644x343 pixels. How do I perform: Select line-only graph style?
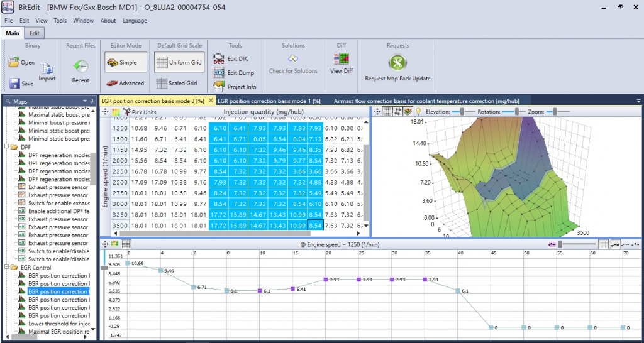click(x=626, y=244)
